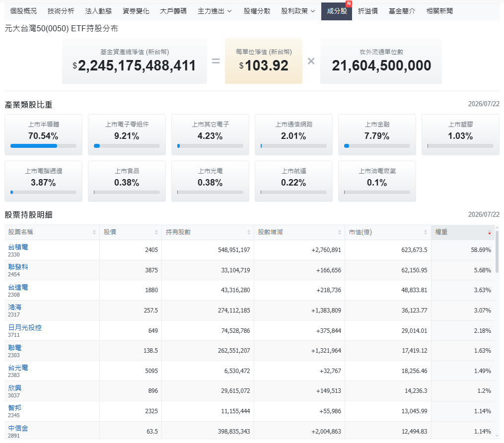Click the 在外流通單位數 value box
The image size is (504, 443).
(381, 61)
